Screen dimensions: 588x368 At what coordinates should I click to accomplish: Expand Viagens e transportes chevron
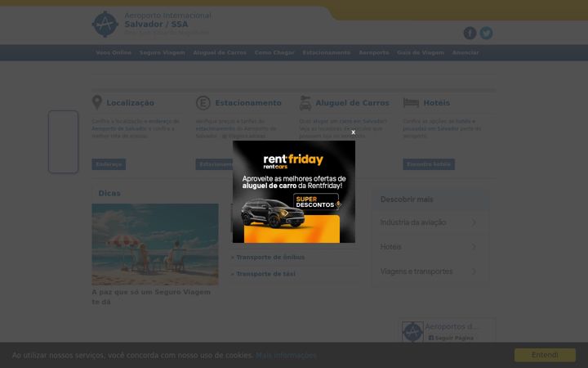[x=474, y=272]
